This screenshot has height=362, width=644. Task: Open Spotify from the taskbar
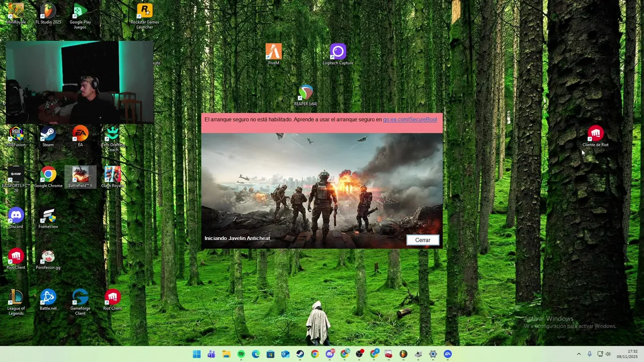click(241, 354)
